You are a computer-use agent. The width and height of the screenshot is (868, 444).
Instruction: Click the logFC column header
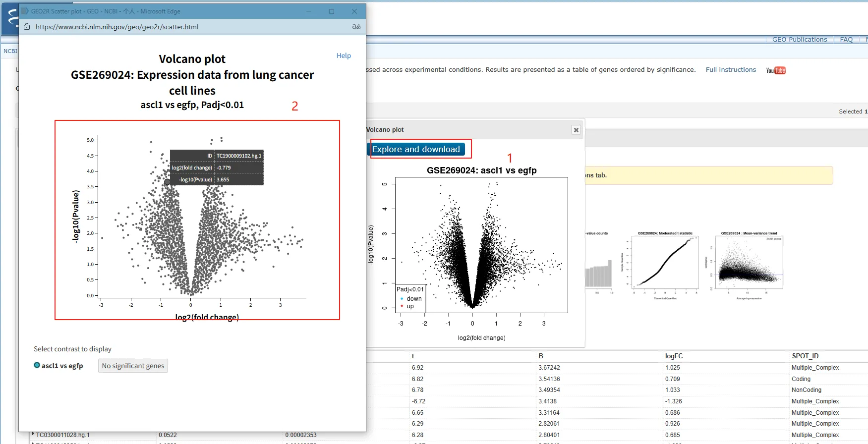(x=674, y=356)
